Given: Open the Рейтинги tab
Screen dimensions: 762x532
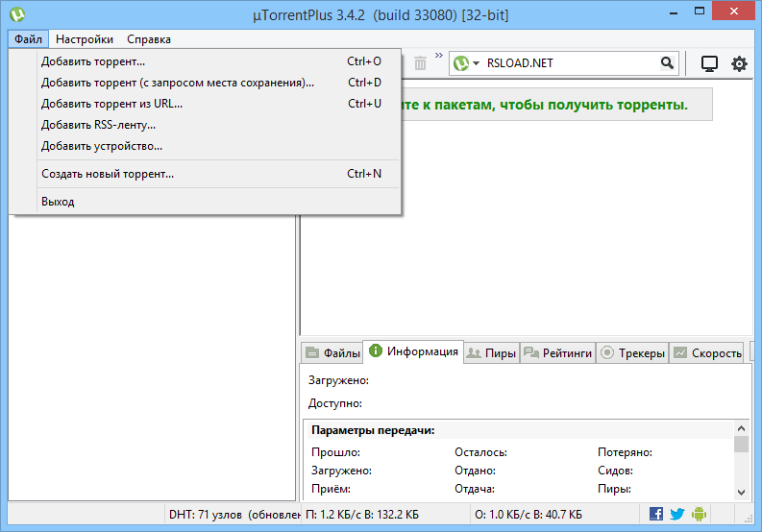Looking at the screenshot, I should coord(558,353).
